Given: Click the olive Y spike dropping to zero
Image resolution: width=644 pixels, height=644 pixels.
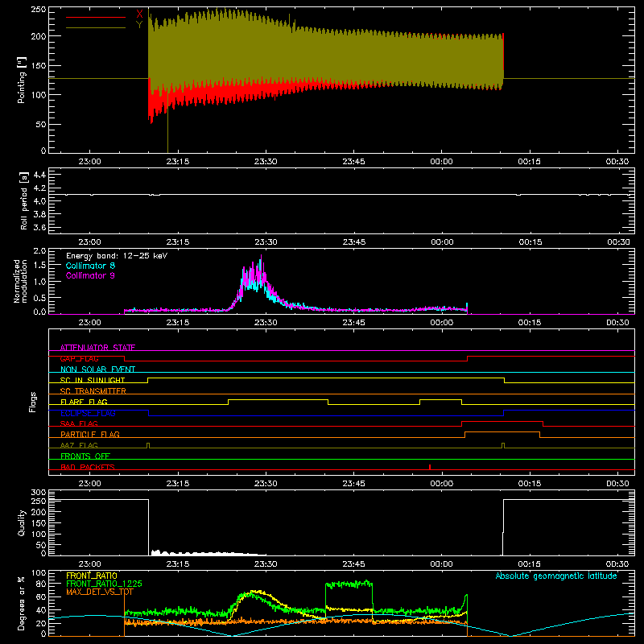Looking at the screenshot, I should 167,123.
